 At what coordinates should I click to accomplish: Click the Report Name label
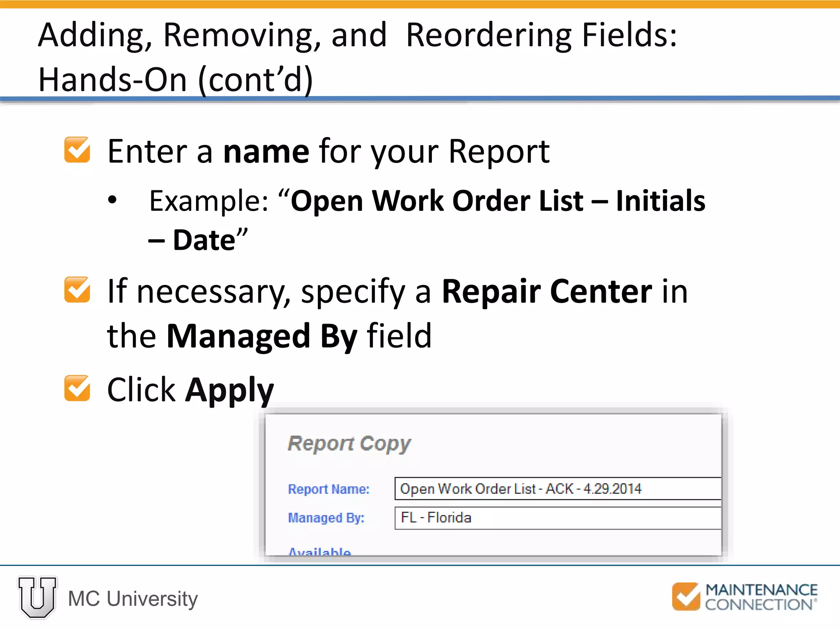(329, 489)
